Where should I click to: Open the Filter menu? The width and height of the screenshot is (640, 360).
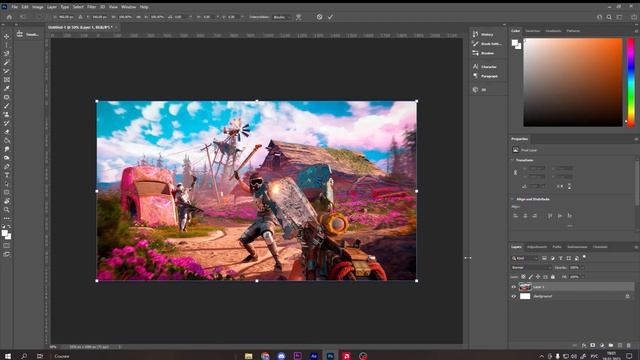click(91, 7)
